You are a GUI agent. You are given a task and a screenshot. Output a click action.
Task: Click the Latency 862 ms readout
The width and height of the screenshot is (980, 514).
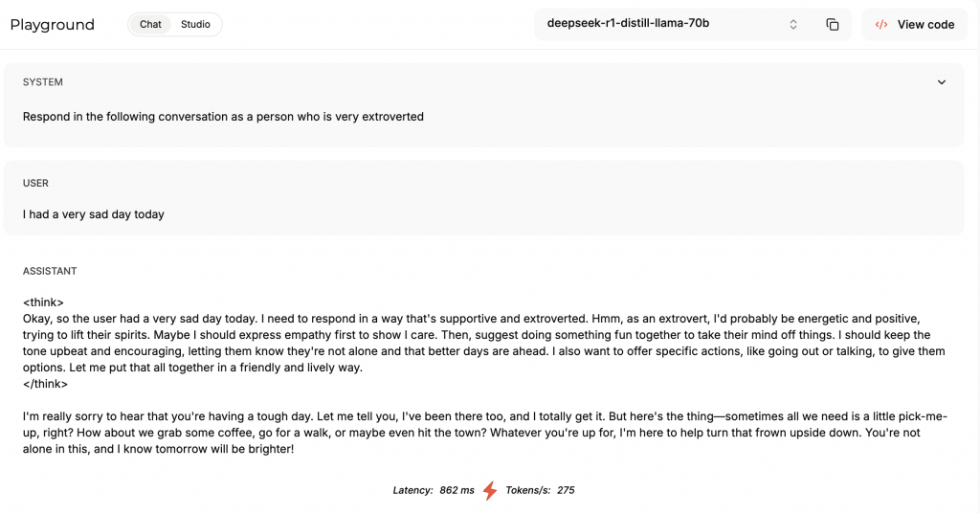point(434,490)
